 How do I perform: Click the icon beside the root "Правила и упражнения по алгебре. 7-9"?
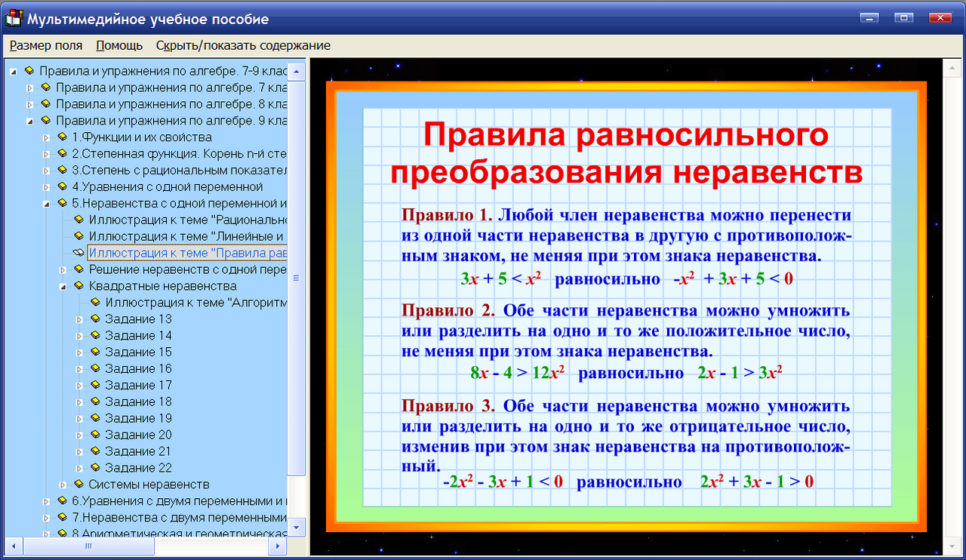coord(29,70)
